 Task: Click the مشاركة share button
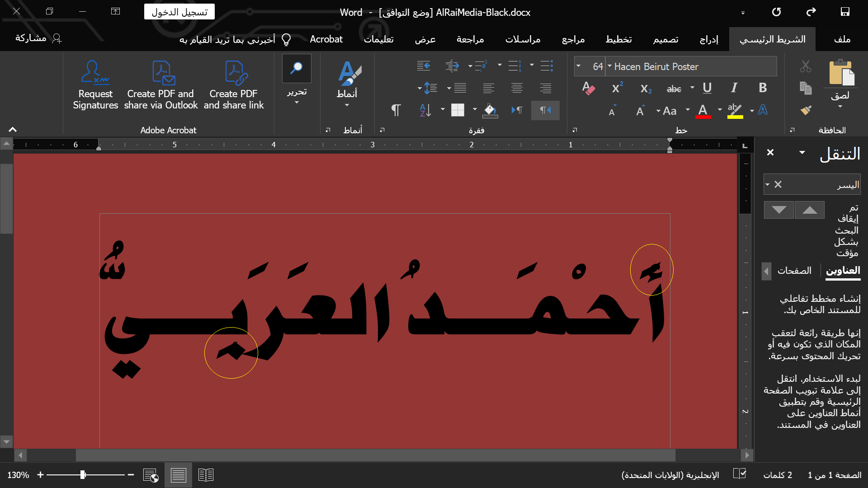click(x=38, y=38)
